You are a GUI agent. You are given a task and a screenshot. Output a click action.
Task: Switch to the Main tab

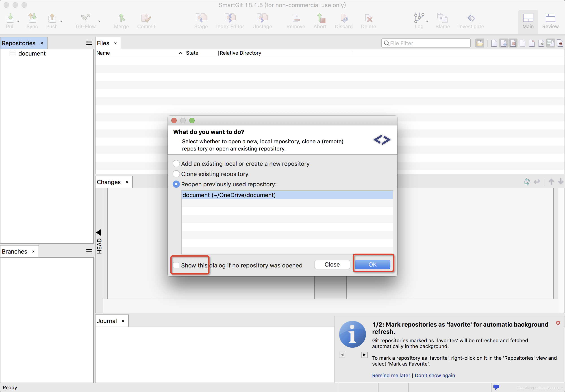[528, 20]
